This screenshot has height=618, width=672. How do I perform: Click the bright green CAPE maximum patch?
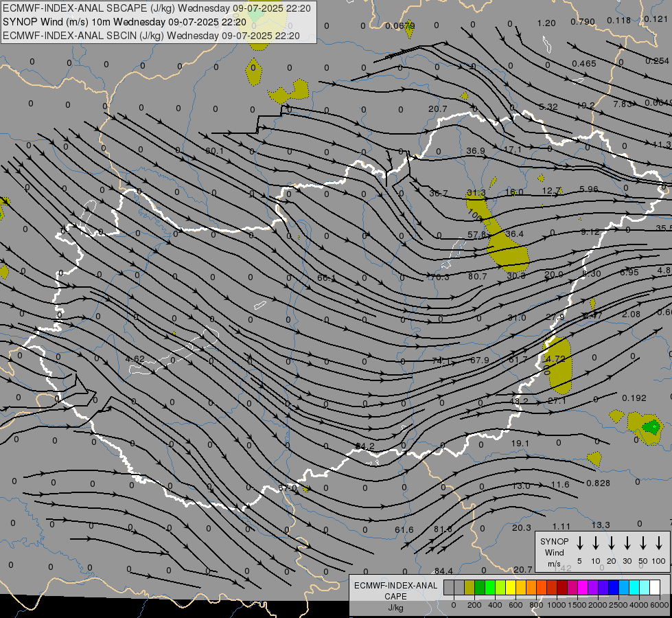point(652,426)
